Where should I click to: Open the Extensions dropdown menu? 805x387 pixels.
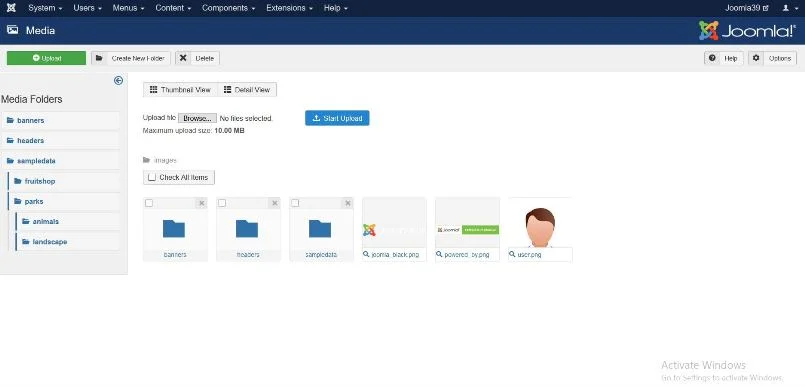pos(290,8)
